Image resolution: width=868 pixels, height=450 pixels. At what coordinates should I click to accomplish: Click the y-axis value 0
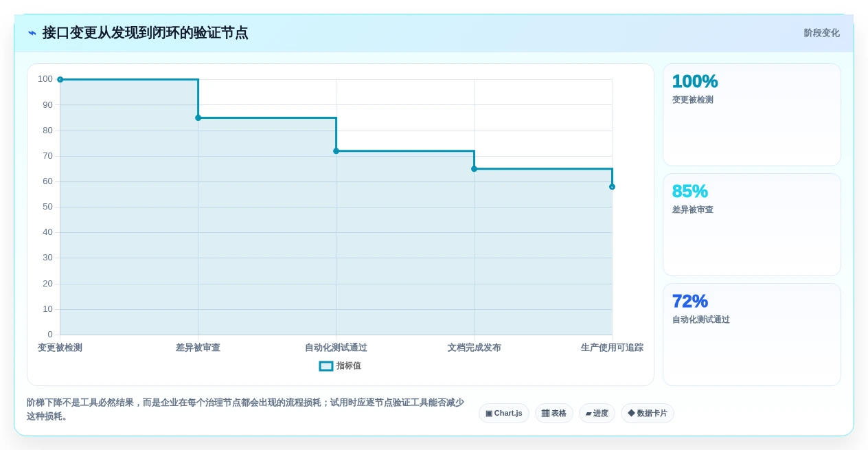[x=50, y=335]
